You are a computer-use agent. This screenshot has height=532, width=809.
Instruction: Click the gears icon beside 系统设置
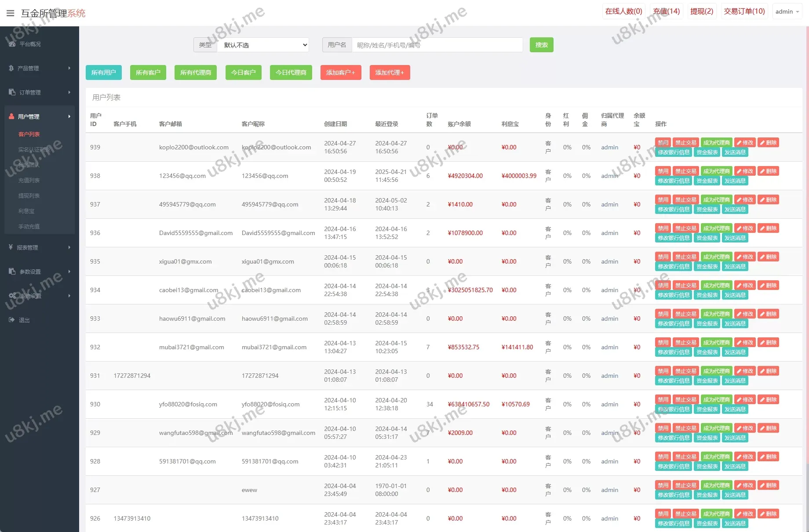[12, 296]
